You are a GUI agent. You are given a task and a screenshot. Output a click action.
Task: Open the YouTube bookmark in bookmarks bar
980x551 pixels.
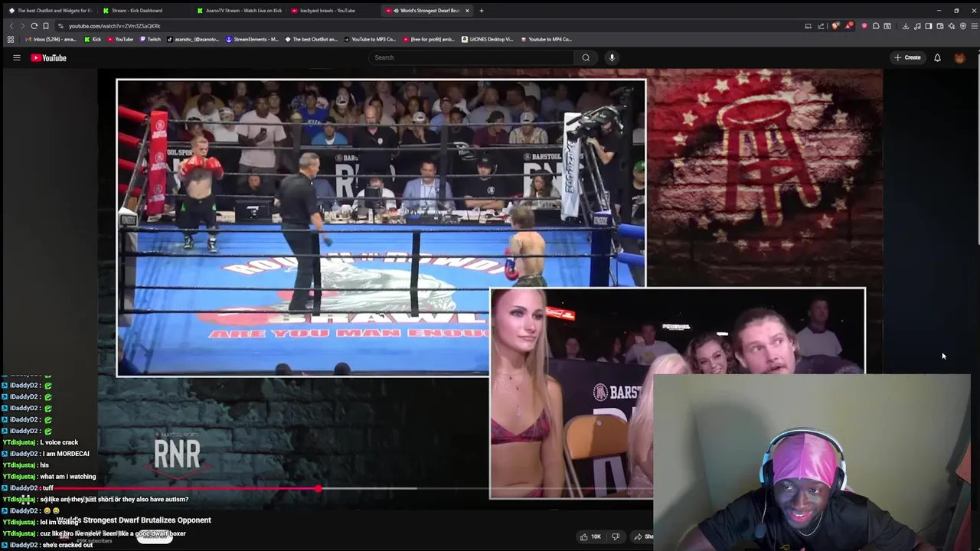[119, 39]
